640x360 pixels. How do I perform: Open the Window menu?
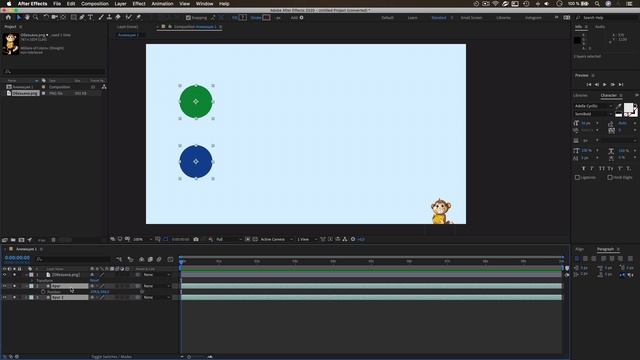204,4
